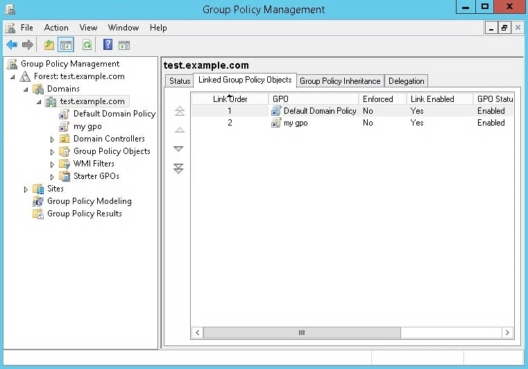Open Help via the blue question mark icon
528x369 pixels.
coord(108,44)
